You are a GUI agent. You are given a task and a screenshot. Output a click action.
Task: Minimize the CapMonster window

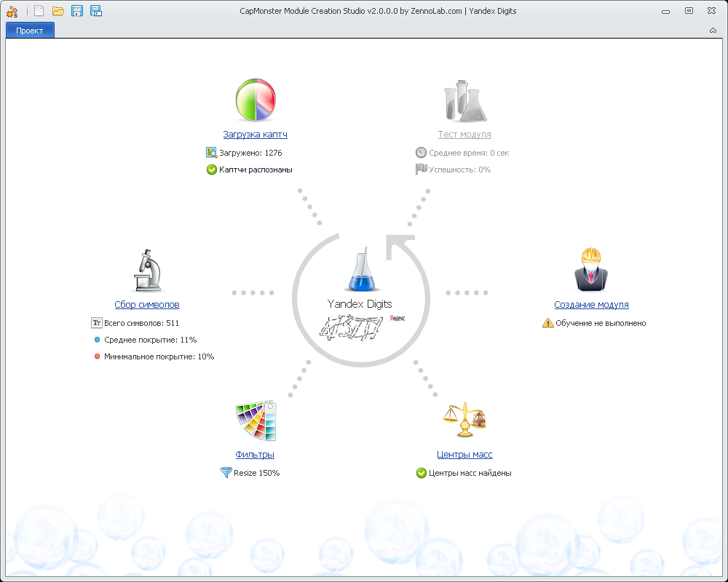tap(666, 11)
